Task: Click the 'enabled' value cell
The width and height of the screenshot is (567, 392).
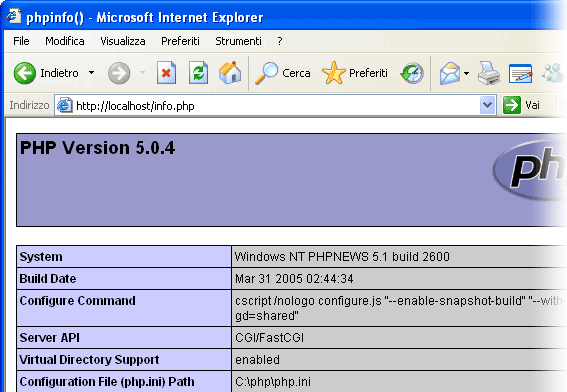Action: pyautogui.click(x=257, y=360)
